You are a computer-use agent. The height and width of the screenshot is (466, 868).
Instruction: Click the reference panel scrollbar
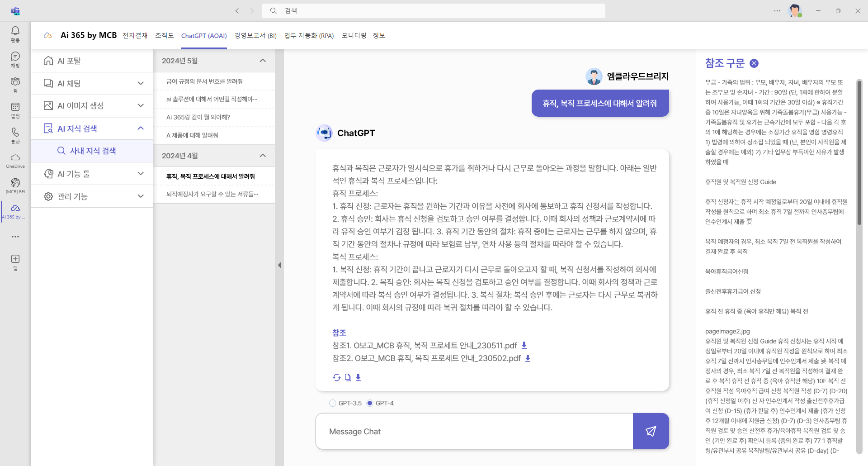(x=860, y=153)
